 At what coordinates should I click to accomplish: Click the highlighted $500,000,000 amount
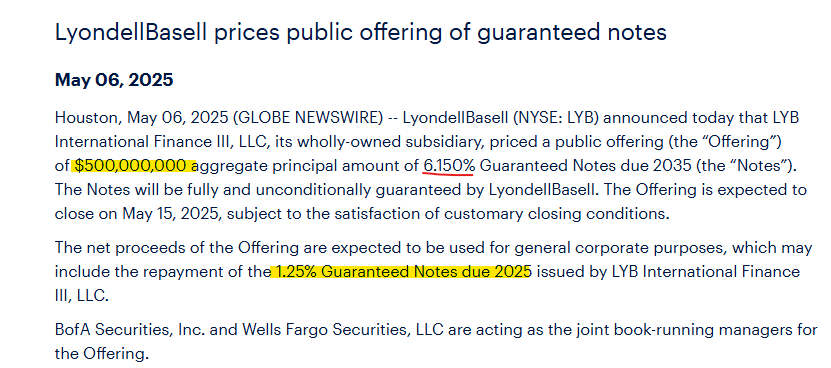coord(134,166)
